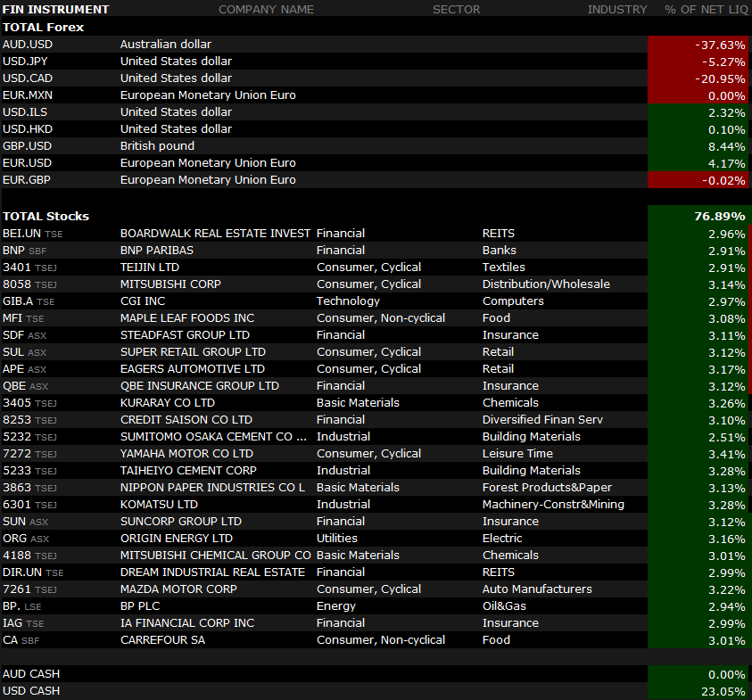Select the EUR.USD instrument

(x=27, y=163)
